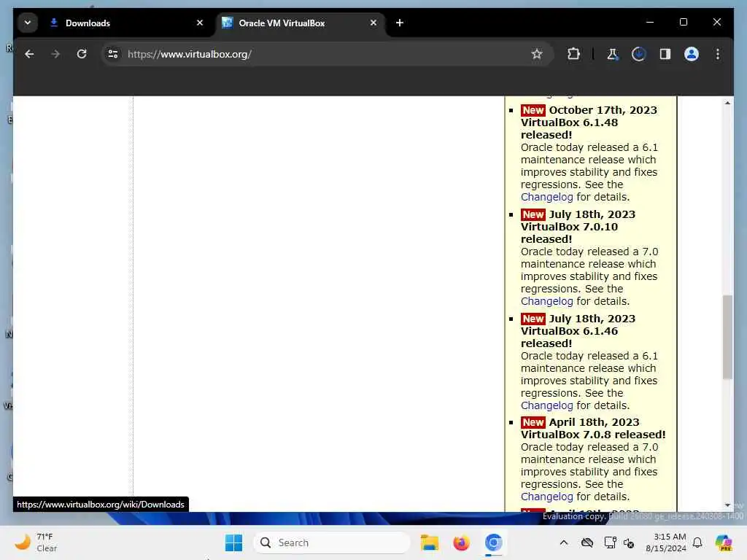Screen dimensions: 747x560
Task: Open a new browser tab
Action: coord(400,23)
